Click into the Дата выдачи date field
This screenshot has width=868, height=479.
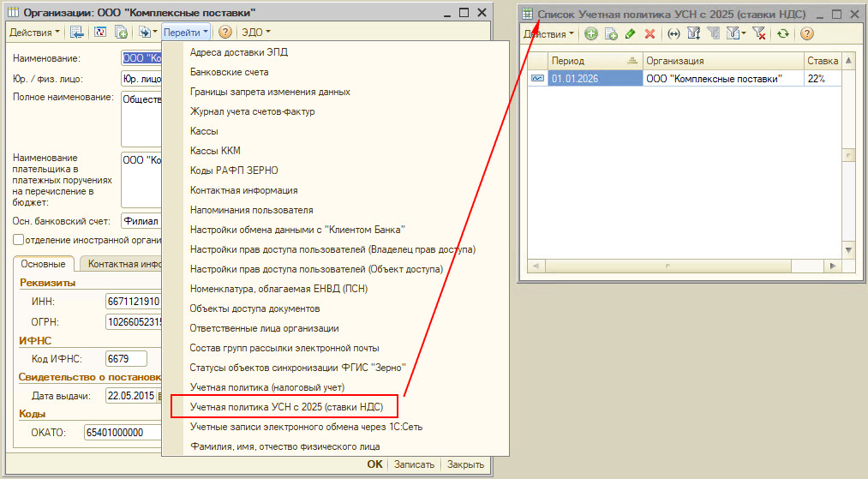pyautogui.click(x=132, y=396)
